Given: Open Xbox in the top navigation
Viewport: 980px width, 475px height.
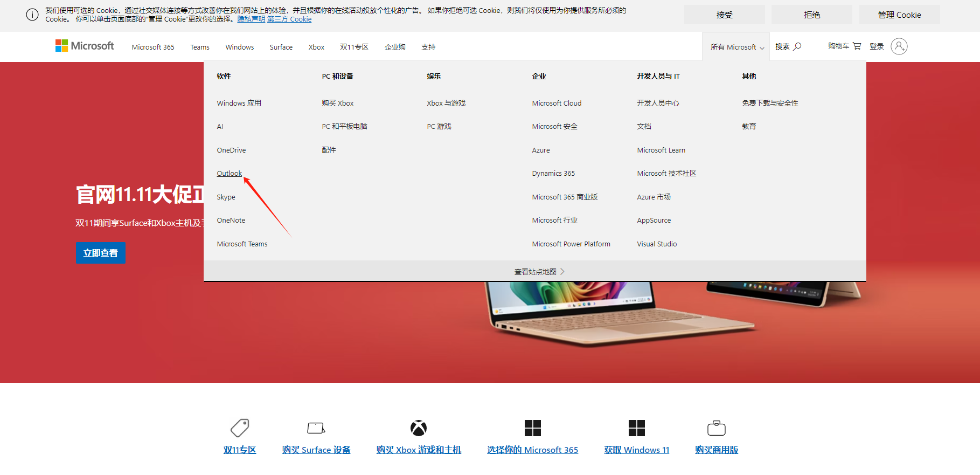Looking at the screenshot, I should (316, 47).
